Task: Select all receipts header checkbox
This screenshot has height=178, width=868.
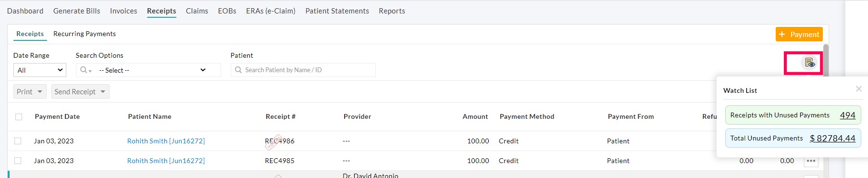Action: click(x=19, y=117)
